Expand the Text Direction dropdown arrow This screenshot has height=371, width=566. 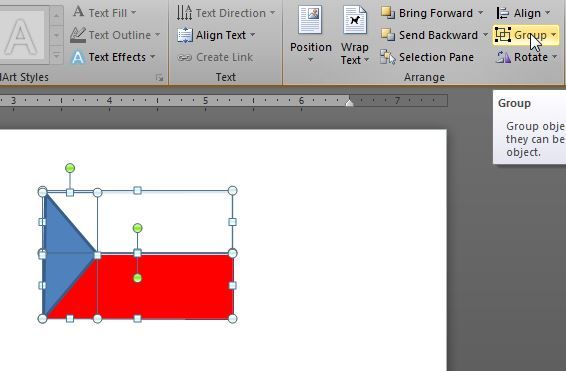point(272,13)
